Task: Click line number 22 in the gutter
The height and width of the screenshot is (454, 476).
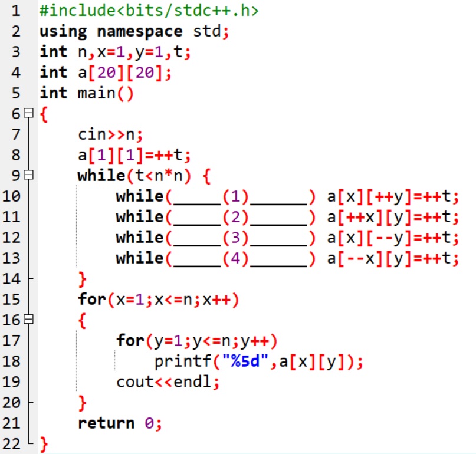Action: point(11,444)
